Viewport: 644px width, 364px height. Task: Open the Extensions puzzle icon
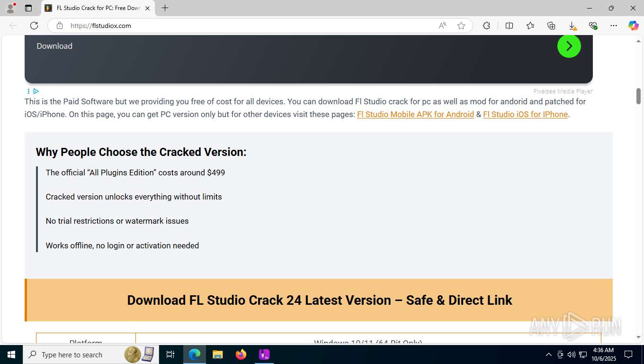(486, 26)
